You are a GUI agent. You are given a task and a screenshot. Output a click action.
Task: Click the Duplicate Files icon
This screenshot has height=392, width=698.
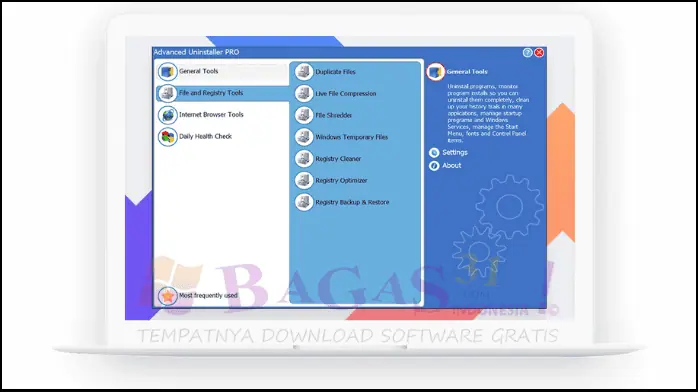304,72
